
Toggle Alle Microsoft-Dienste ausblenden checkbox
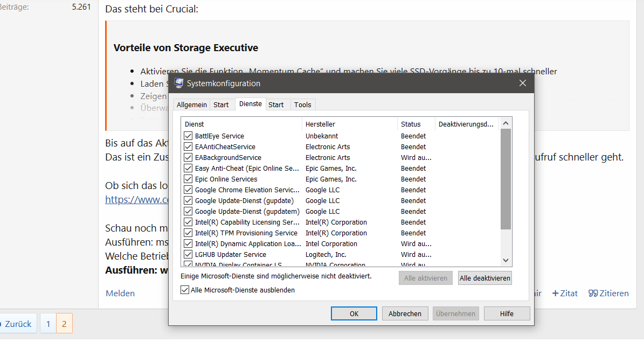[185, 290]
